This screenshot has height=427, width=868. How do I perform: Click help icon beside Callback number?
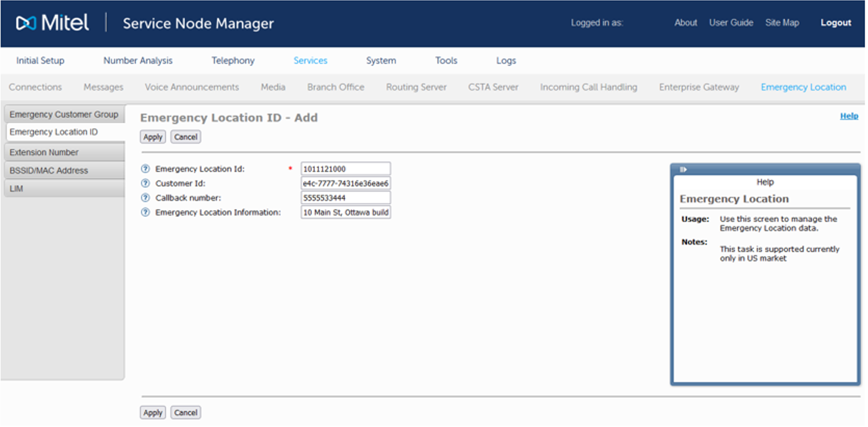(145, 198)
